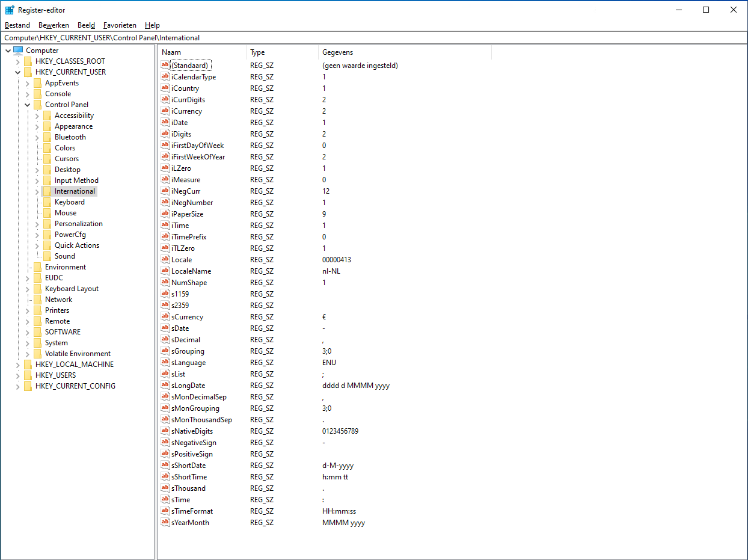Click the Locale value icon
The height and width of the screenshot is (560, 748).
click(x=165, y=259)
